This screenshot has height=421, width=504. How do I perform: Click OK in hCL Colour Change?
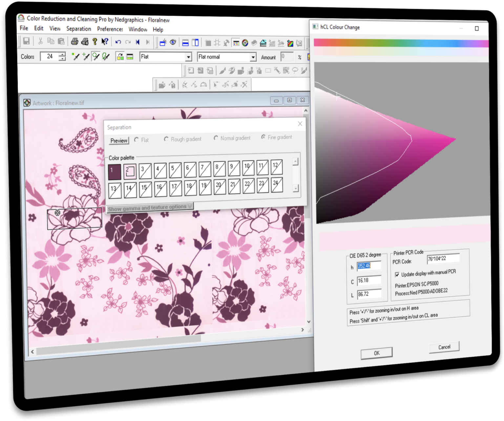pyautogui.click(x=376, y=353)
